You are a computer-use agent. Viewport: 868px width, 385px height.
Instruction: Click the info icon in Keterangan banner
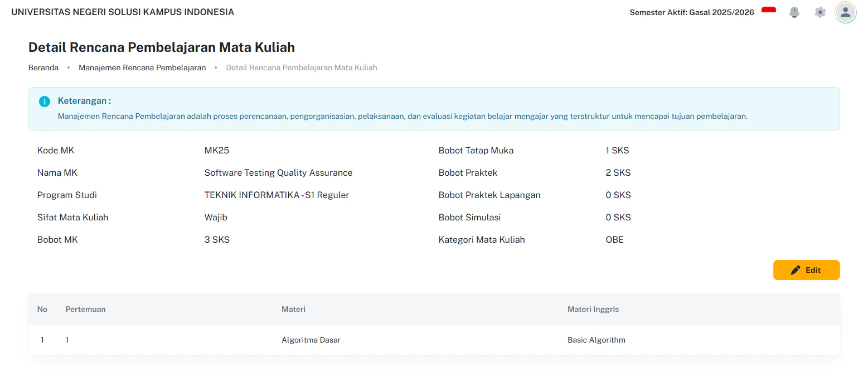click(44, 101)
